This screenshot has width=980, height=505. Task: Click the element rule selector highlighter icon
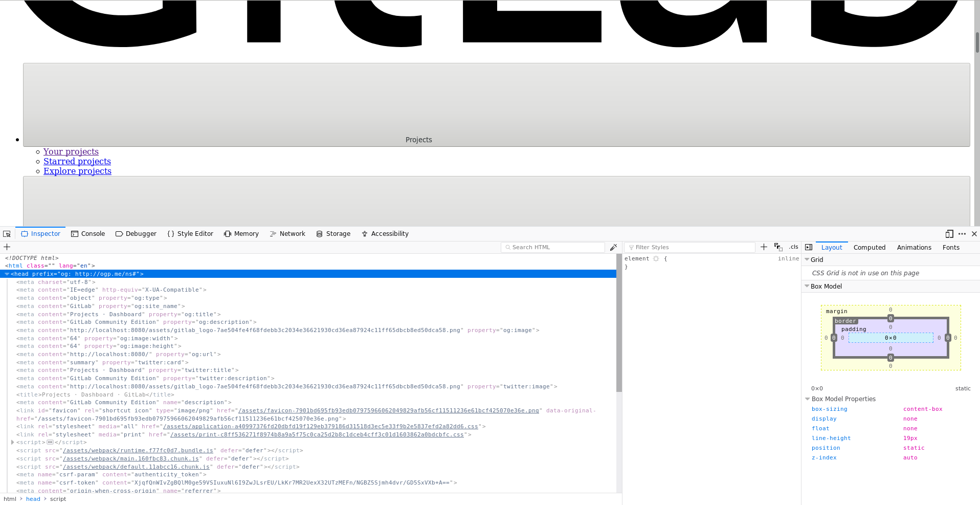pos(656,259)
